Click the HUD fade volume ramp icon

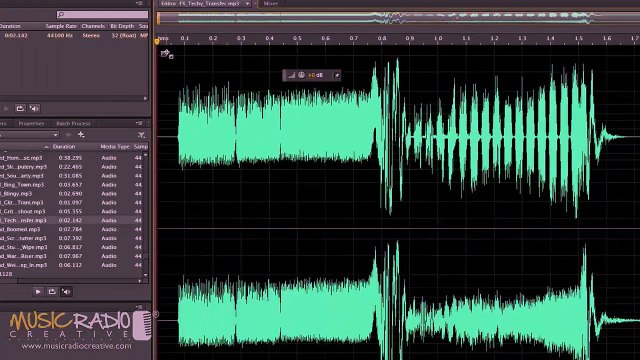291,75
